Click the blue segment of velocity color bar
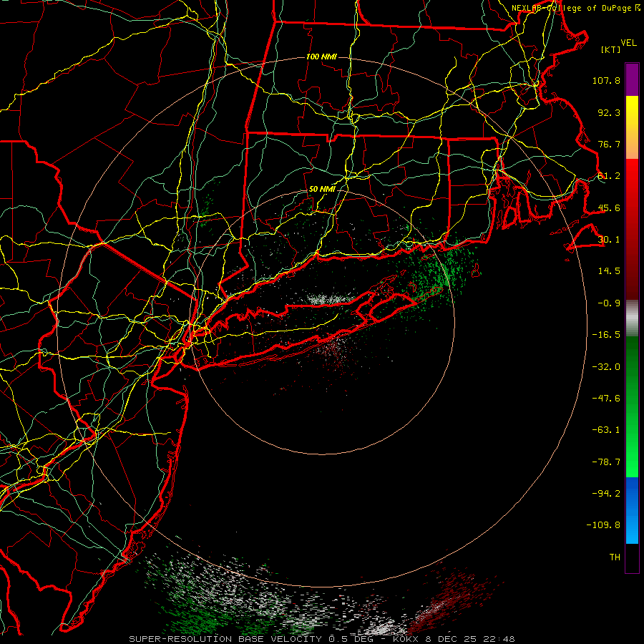 [x=632, y=510]
